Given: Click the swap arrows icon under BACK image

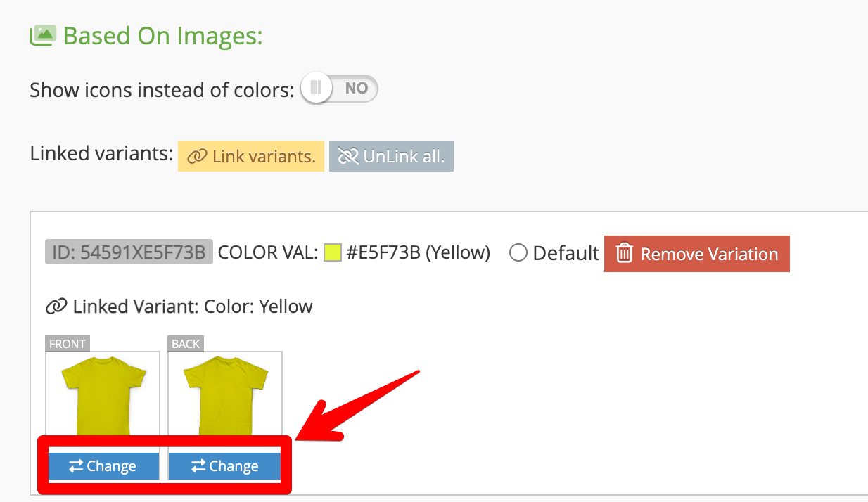Looking at the screenshot, I should tap(198, 466).
